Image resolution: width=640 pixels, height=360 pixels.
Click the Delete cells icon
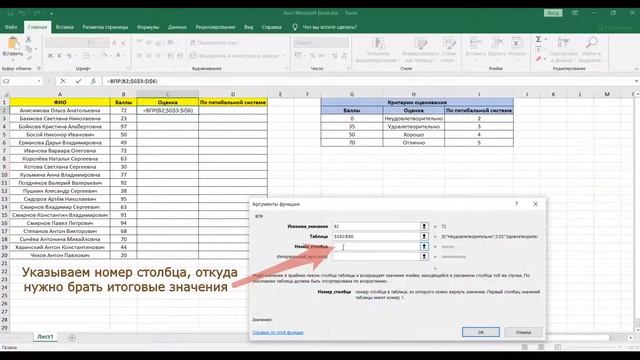coord(497,43)
